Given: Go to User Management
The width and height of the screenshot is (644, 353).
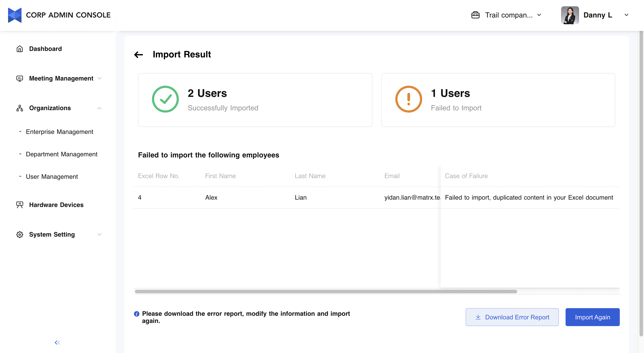Looking at the screenshot, I should 52,176.
